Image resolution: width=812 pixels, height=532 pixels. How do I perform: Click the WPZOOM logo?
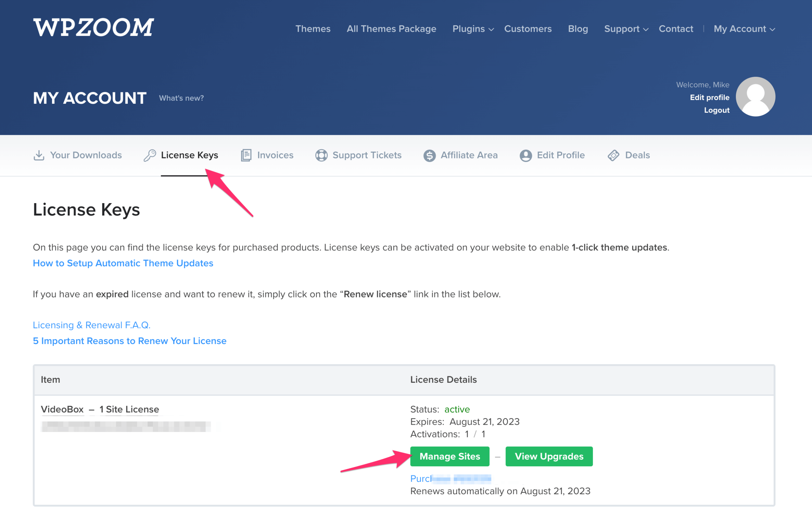click(x=94, y=27)
